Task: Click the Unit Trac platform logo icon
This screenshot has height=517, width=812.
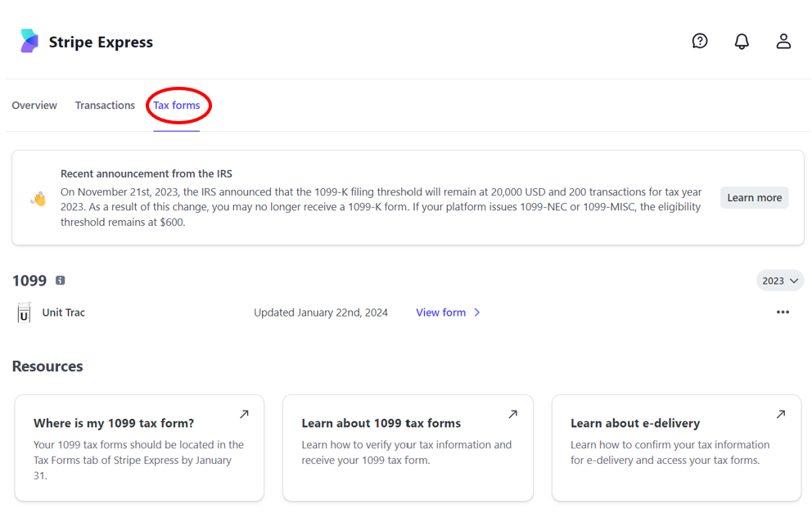Action: pos(24,312)
